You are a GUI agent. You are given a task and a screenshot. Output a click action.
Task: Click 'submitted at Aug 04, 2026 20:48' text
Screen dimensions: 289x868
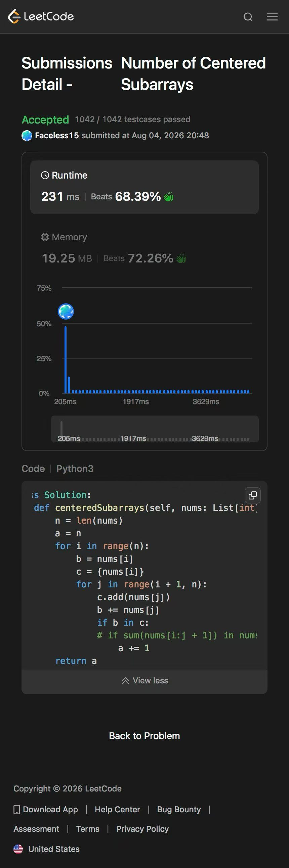click(146, 136)
